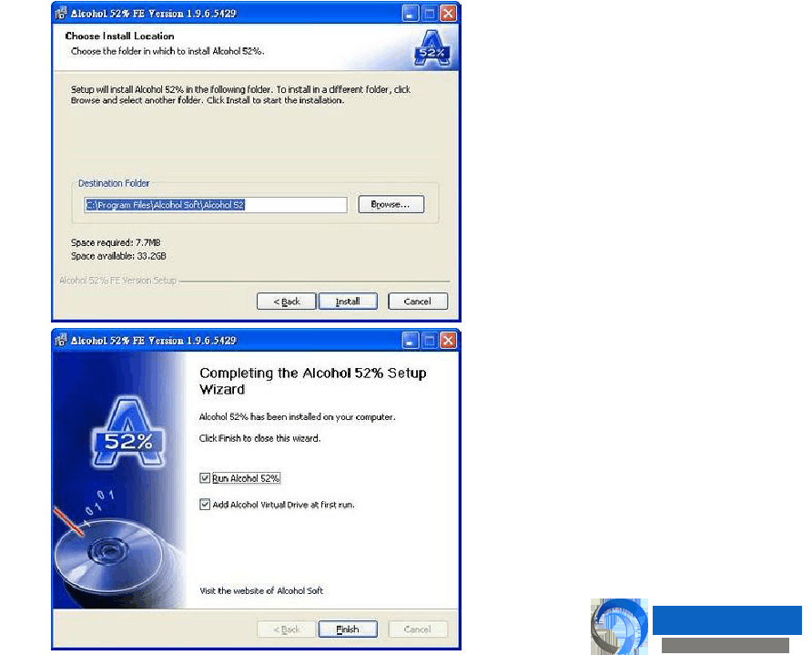Close the Completing Setup Wizard window
The image size is (812, 655).
[x=448, y=341]
